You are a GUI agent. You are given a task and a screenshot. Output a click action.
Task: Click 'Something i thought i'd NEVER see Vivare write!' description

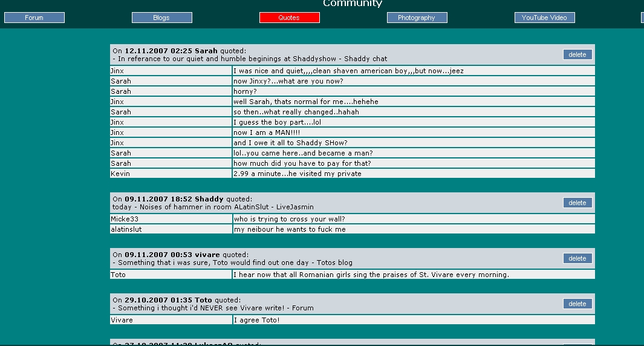click(213, 308)
